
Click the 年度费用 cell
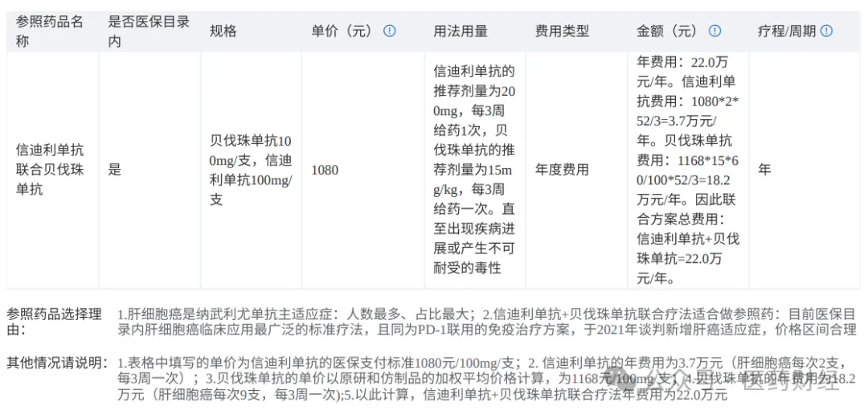click(x=562, y=170)
